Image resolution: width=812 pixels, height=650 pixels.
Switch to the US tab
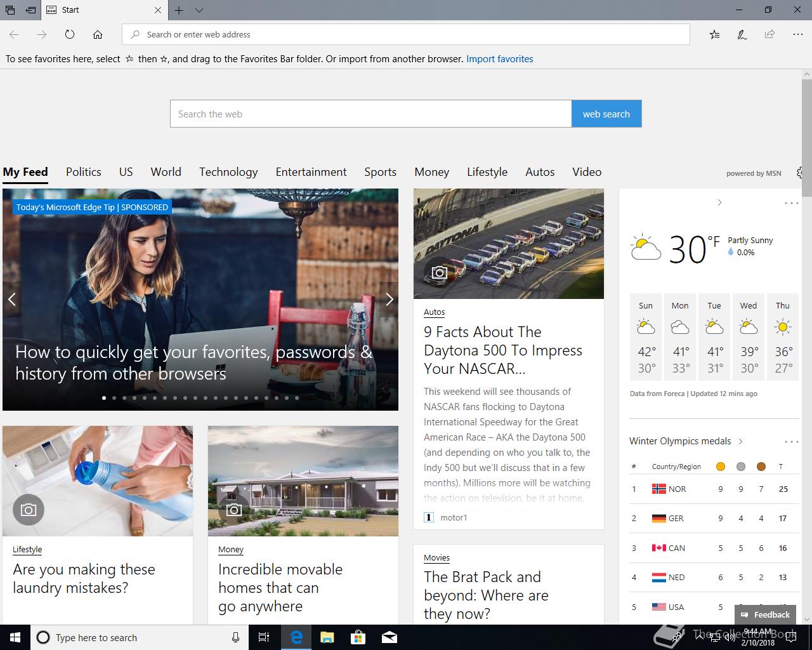click(x=126, y=172)
